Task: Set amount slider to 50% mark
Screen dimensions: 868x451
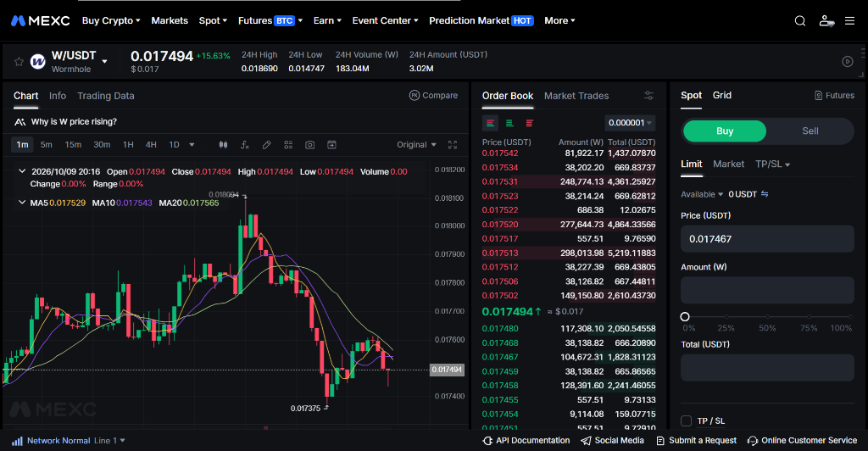Action: coord(767,316)
